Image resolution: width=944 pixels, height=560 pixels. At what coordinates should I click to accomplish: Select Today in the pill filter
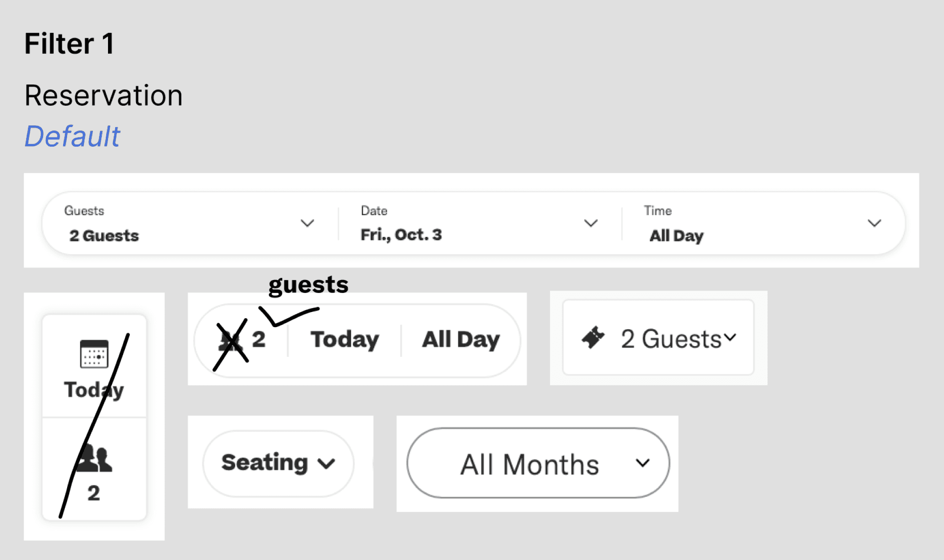[x=344, y=340]
